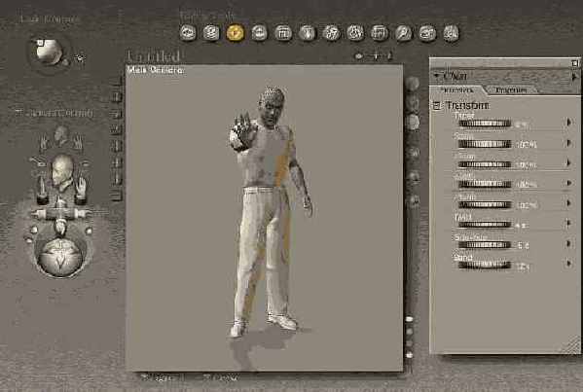
Task: Switch to the Properties tab
Action: (511, 89)
